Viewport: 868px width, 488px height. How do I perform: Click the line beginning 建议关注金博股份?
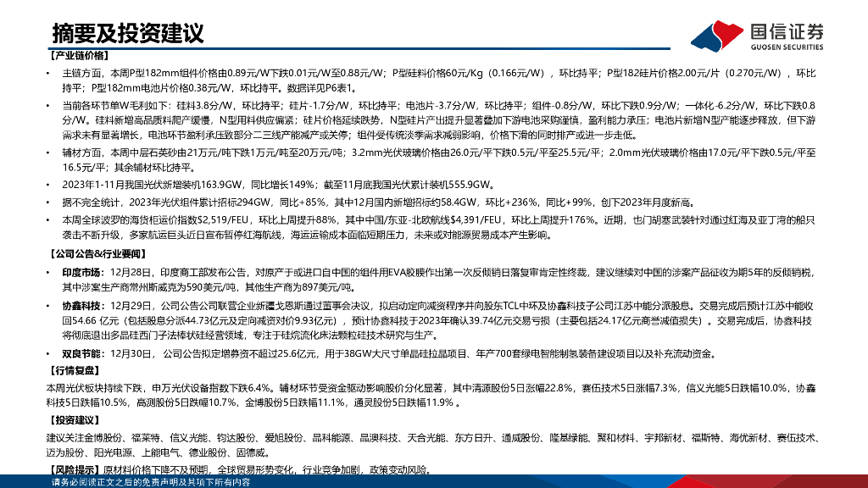pyautogui.click(x=432, y=438)
